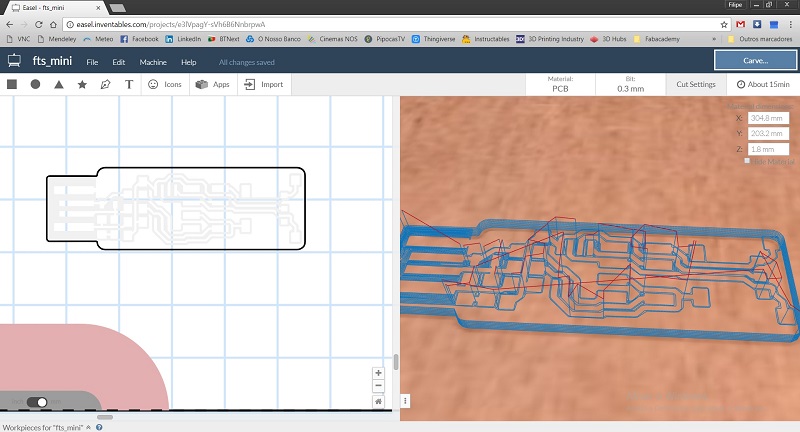
Task: Edit the Y material dimension field
Action: coord(768,133)
